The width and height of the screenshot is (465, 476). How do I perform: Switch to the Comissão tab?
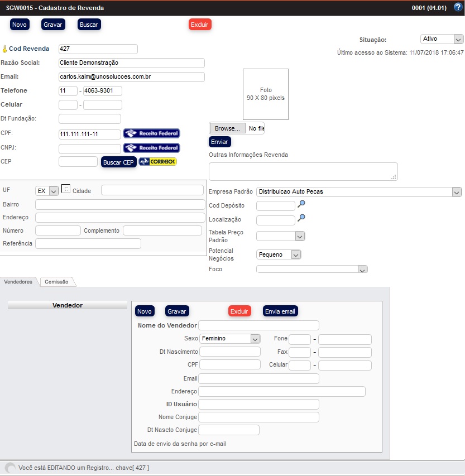click(57, 282)
